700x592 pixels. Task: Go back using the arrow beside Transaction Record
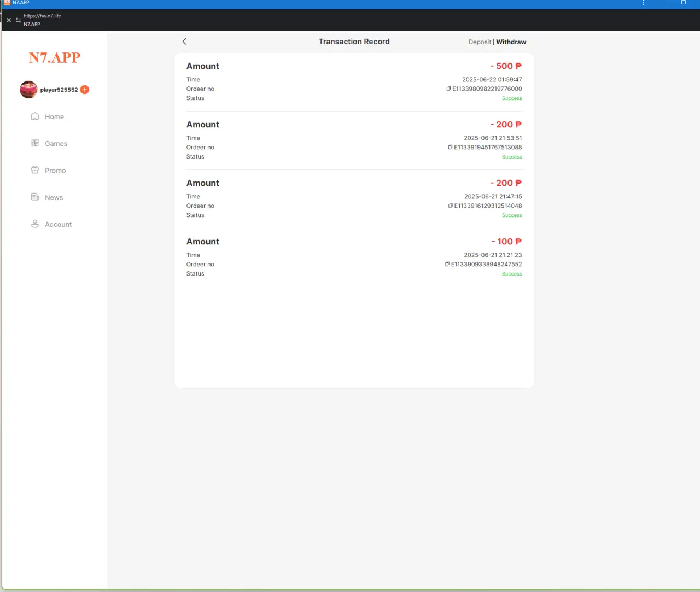[184, 42]
